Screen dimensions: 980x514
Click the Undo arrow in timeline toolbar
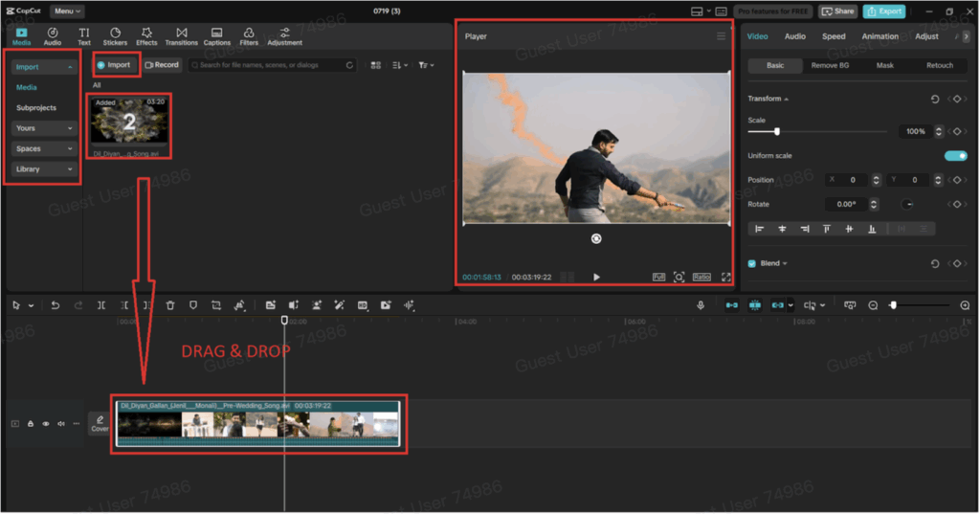tap(55, 305)
